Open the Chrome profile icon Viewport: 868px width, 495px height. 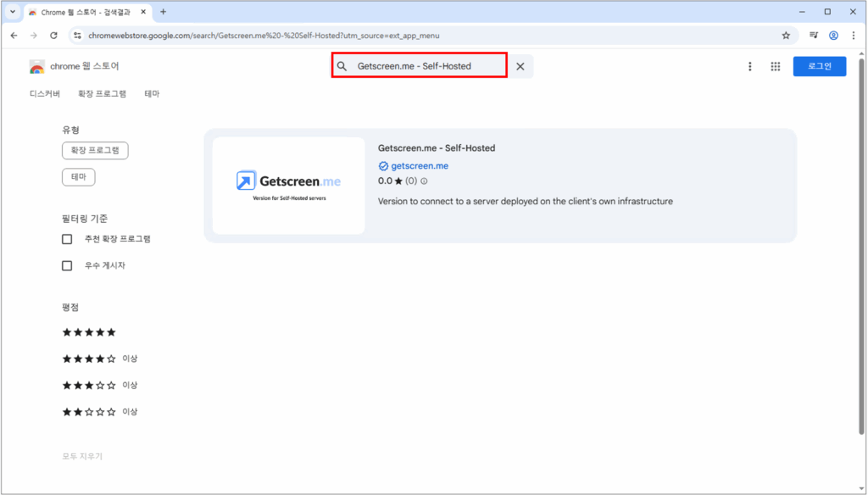(x=833, y=36)
